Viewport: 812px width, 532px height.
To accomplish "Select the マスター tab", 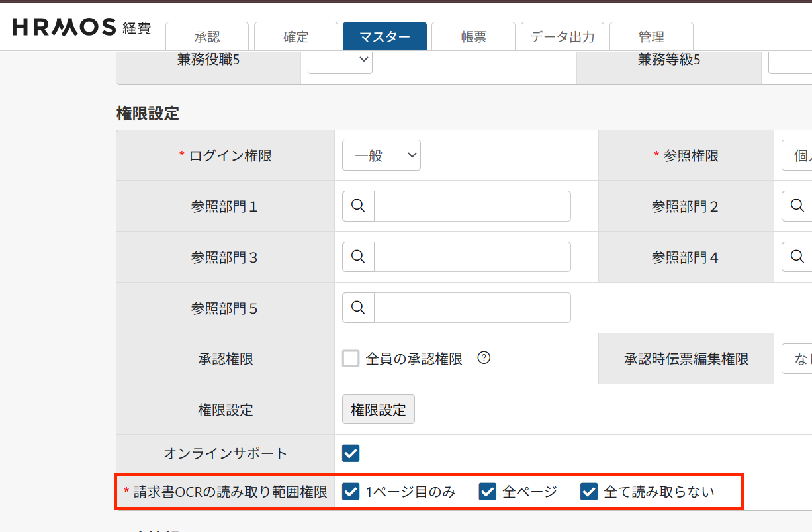I will pyautogui.click(x=384, y=37).
